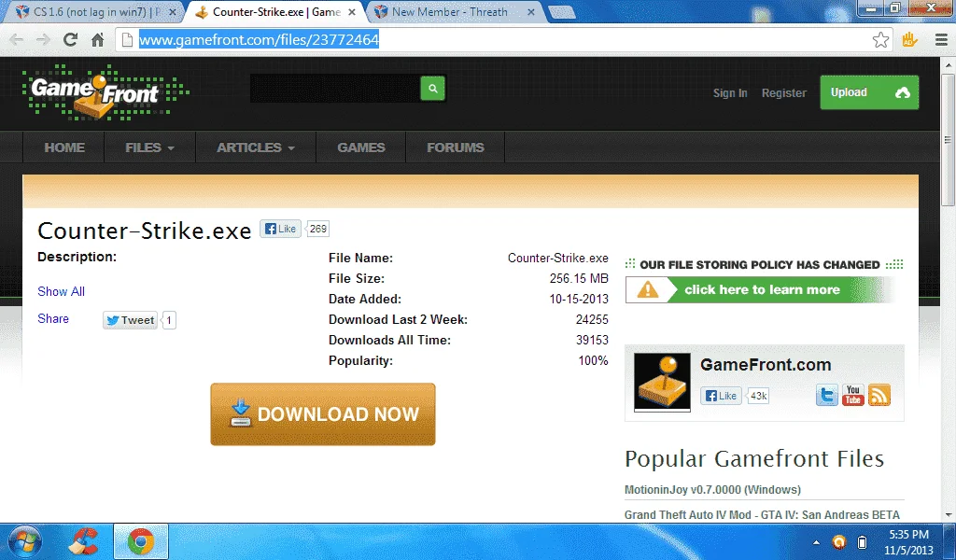The image size is (956, 560).
Task: Like GameFront.com on Facebook
Action: coord(721,396)
